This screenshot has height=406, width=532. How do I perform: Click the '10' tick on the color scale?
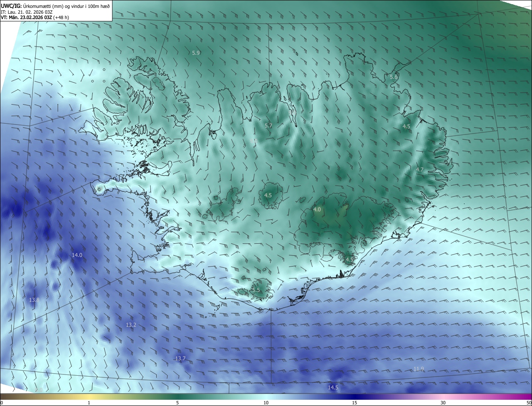266,403
